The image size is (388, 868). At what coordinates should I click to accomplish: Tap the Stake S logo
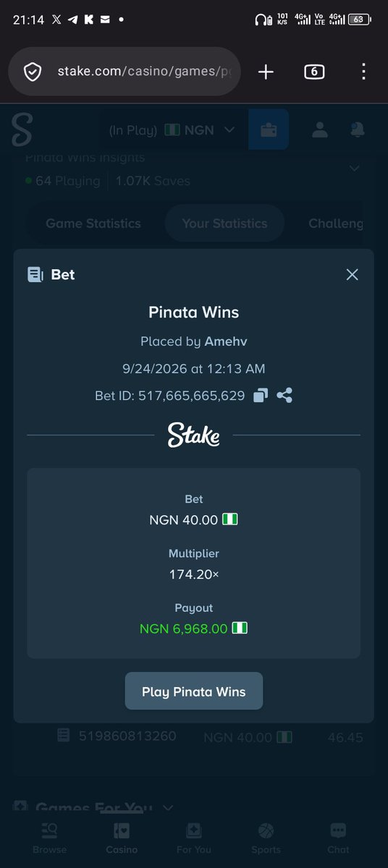(22, 129)
